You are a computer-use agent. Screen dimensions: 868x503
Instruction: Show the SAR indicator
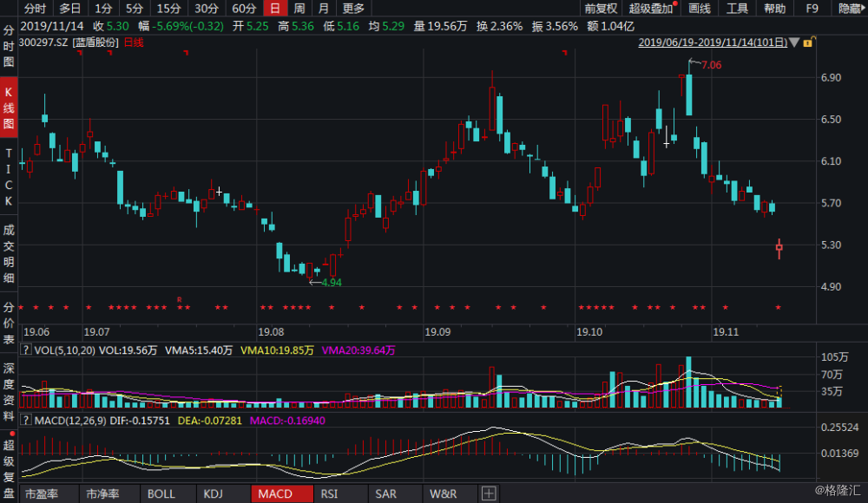point(386,493)
